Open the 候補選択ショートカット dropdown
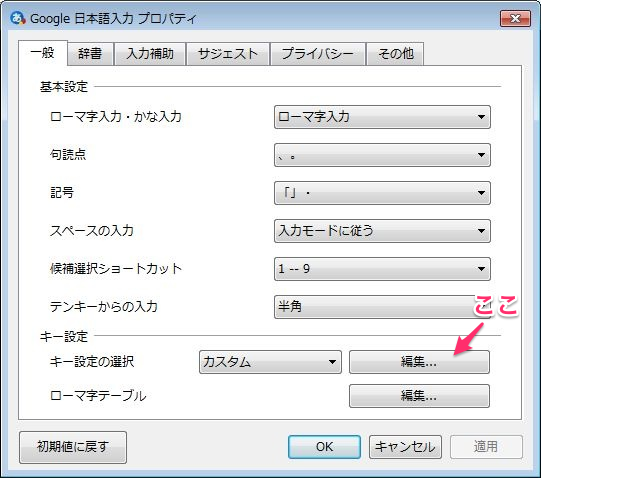 (382, 269)
